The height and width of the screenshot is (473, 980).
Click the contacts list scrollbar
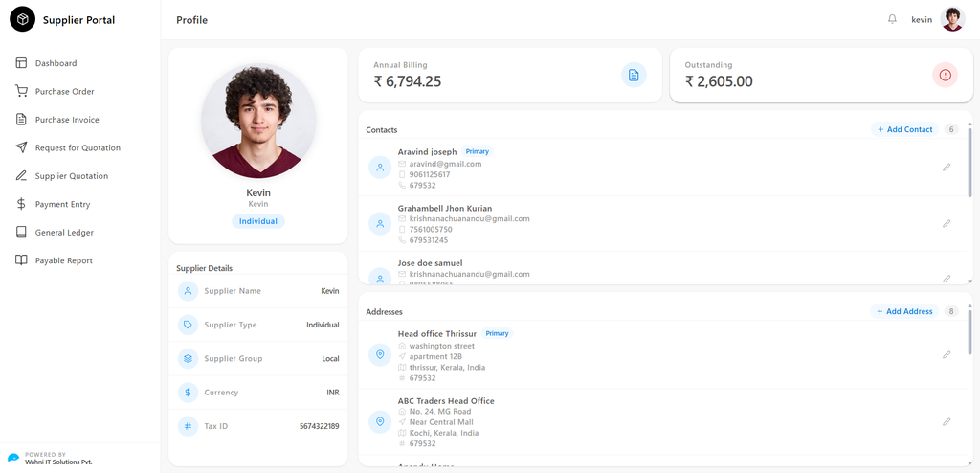pyautogui.click(x=970, y=163)
